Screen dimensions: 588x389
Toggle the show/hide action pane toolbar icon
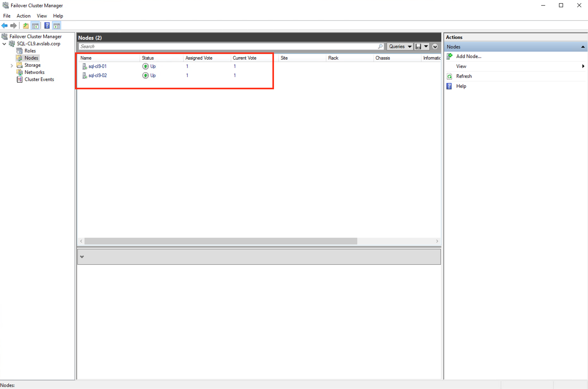pos(57,26)
